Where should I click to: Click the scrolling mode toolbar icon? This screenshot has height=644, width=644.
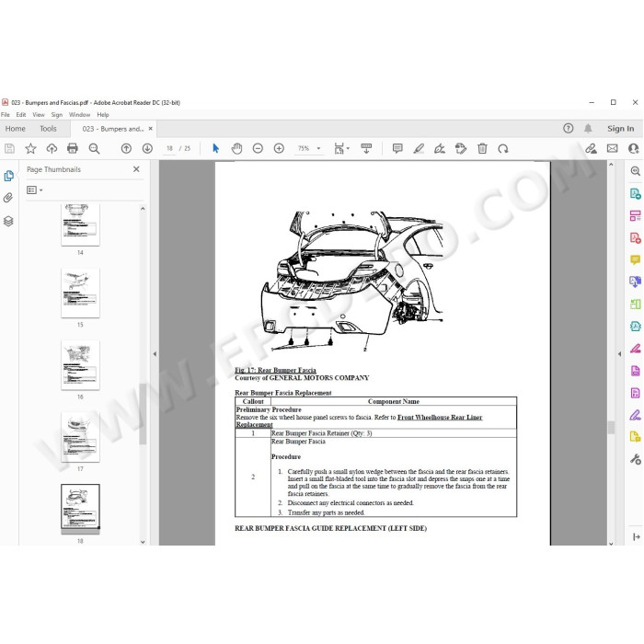[366, 149]
